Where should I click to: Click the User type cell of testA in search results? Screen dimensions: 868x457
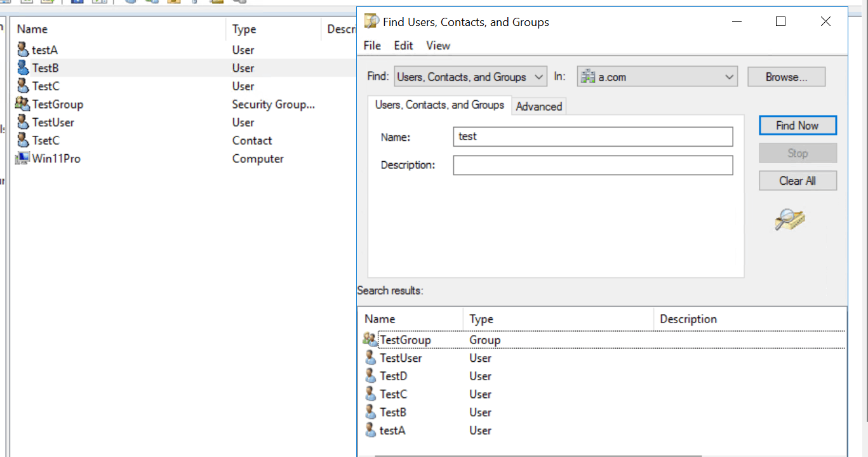tap(481, 430)
